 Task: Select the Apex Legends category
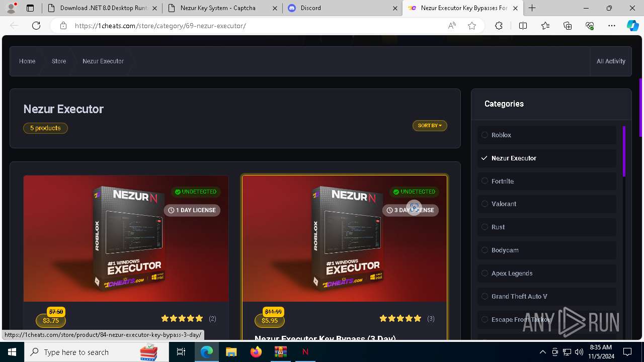(x=547, y=273)
